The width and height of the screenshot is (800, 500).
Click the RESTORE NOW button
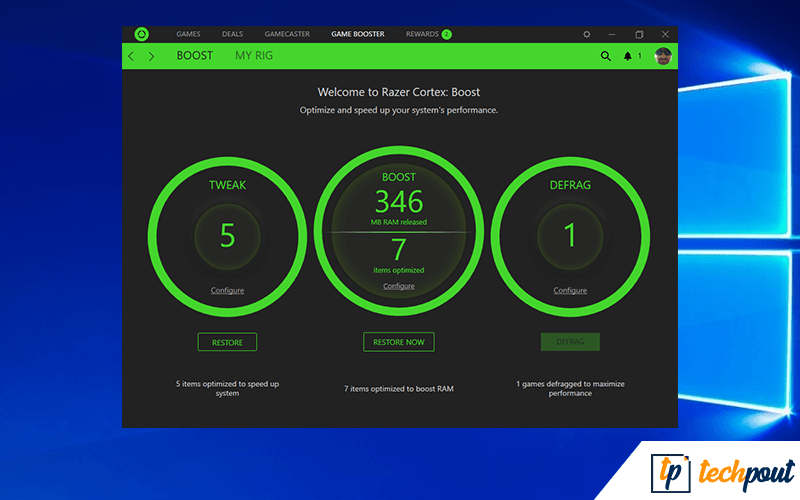coord(398,342)
